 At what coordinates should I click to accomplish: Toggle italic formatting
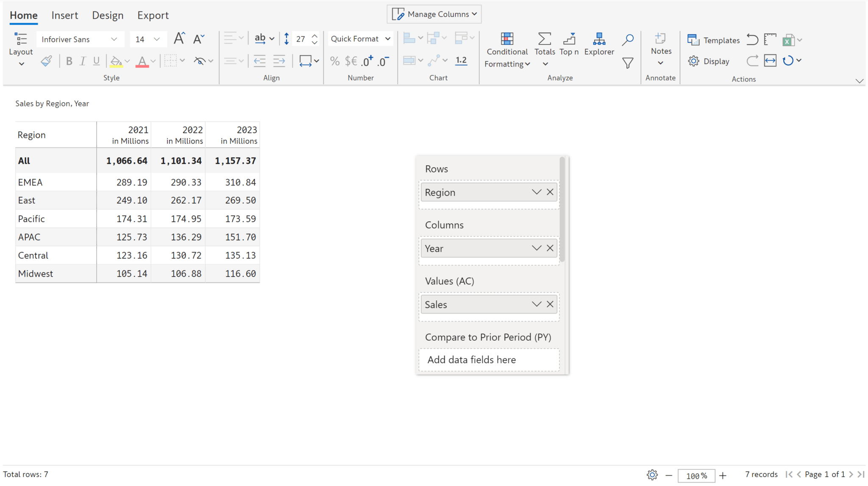(x=83, y=61)
